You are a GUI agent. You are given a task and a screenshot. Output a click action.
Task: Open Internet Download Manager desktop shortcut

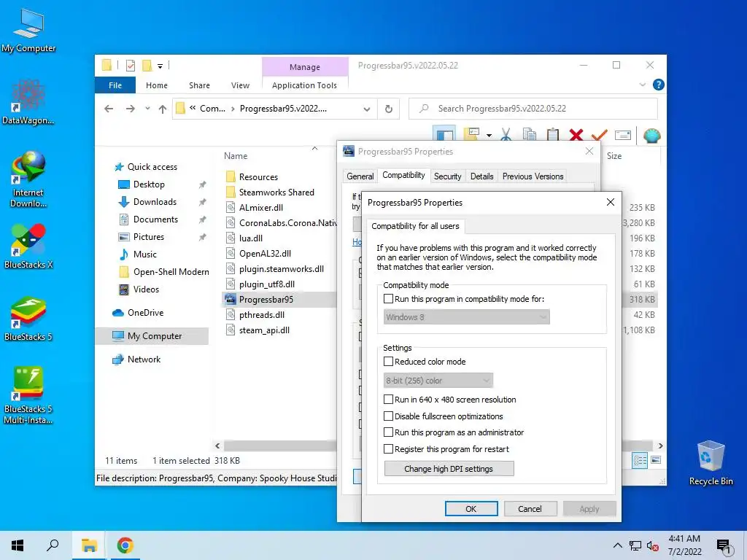pyautogui.click(x=28, y=179)
